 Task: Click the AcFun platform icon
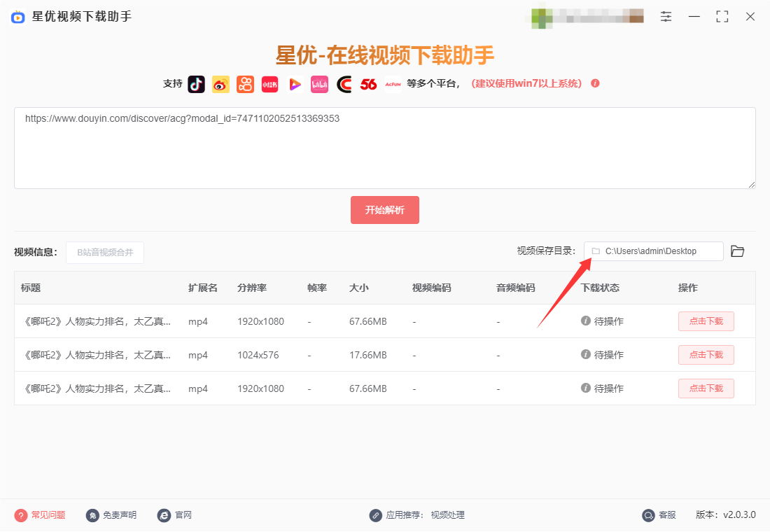pos(393,85)
